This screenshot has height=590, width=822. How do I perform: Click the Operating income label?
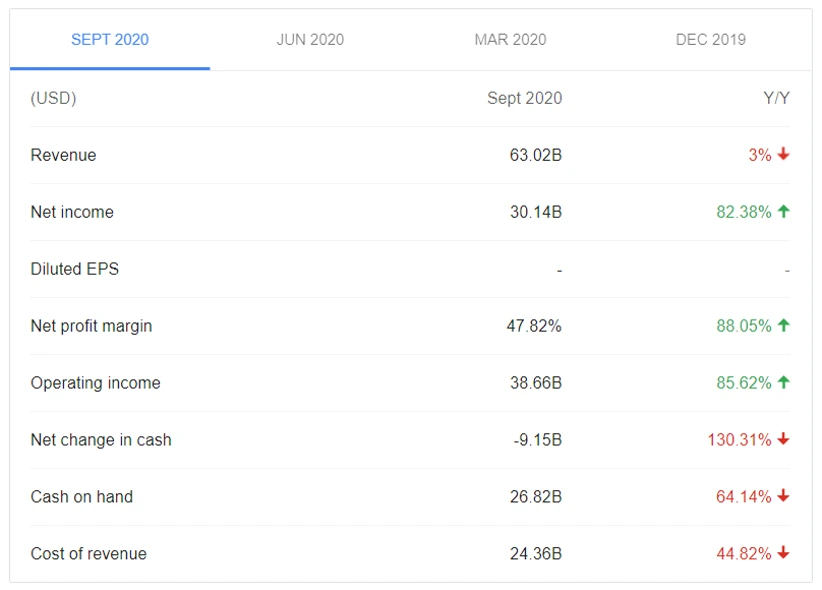point(95,383)
